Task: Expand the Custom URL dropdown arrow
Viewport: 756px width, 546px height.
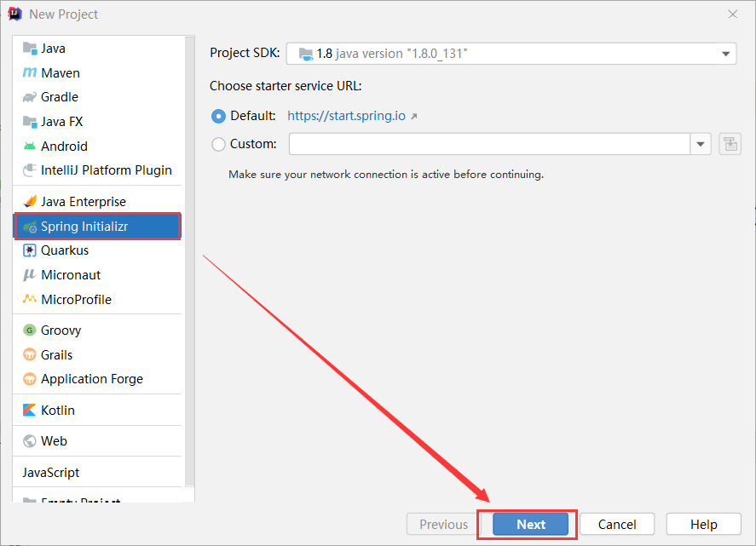Action: 701,144
